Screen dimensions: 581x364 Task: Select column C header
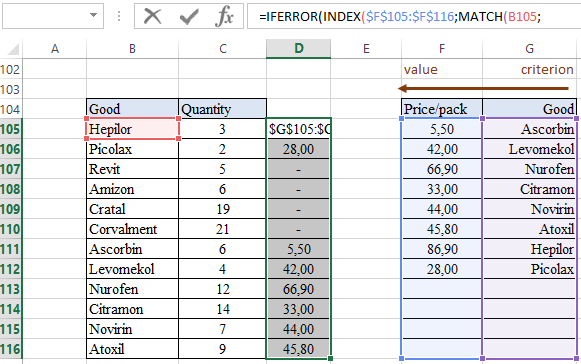tap(222, 49)
